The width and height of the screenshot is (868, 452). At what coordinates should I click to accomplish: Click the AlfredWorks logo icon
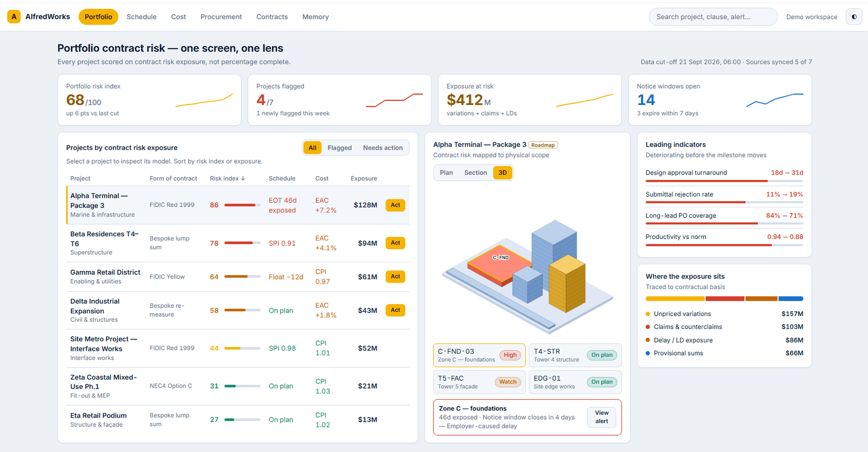pyautogui.click(x=14, y=17)
